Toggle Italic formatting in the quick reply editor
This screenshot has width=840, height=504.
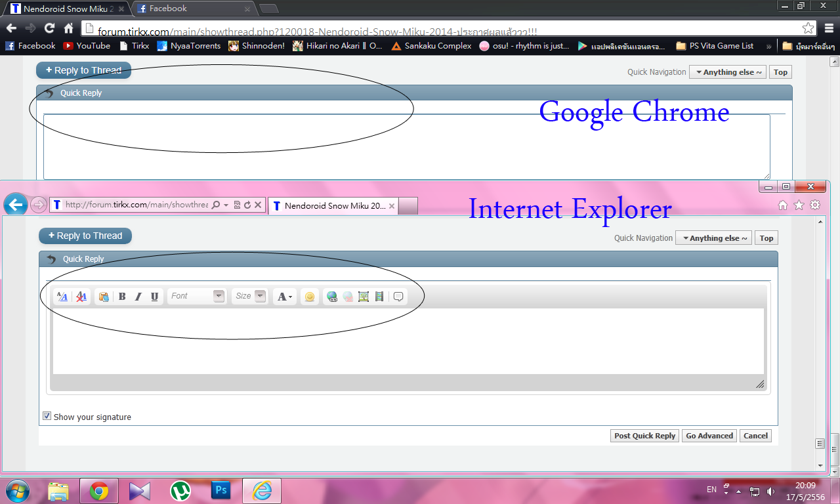pos(138,297)
